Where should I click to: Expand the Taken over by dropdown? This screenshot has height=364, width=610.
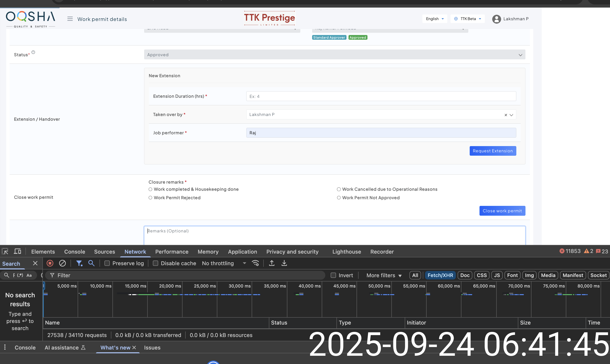(511, 115)
